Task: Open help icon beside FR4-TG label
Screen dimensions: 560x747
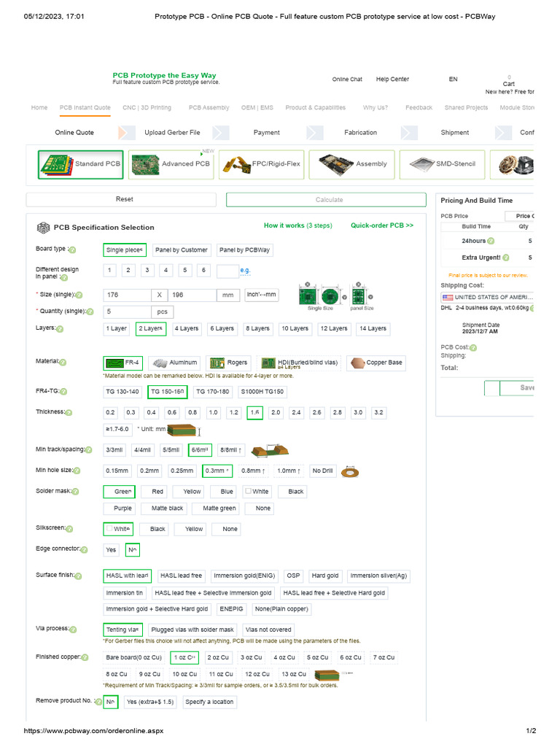Action: tap(63, 392)
